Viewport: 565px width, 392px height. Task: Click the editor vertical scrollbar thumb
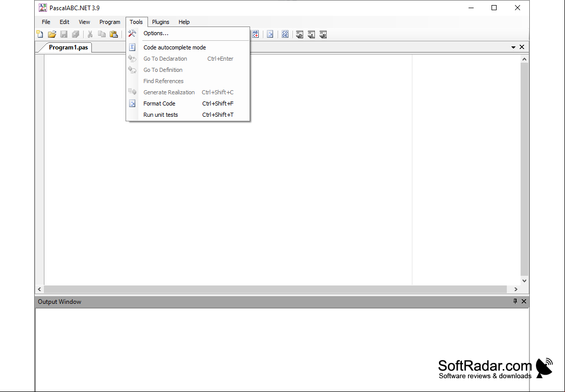click(524, 170)
